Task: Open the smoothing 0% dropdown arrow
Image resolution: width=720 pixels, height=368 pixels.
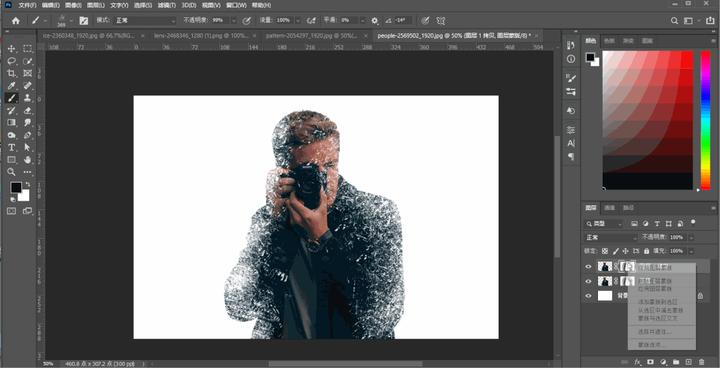Action: (x=363, y=21)
